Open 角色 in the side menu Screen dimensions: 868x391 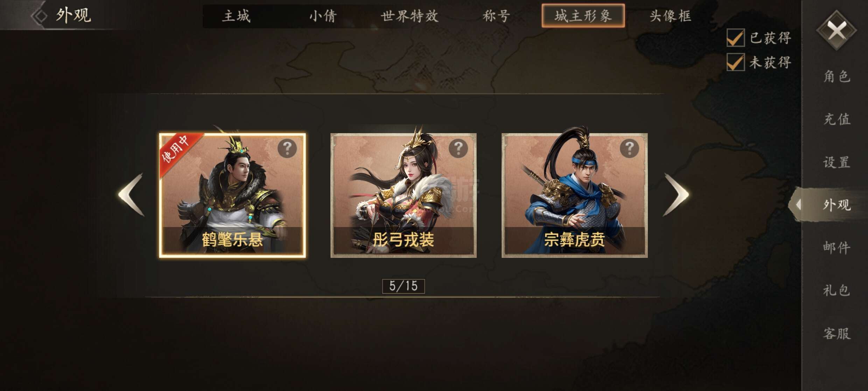[x=836, y=76]
